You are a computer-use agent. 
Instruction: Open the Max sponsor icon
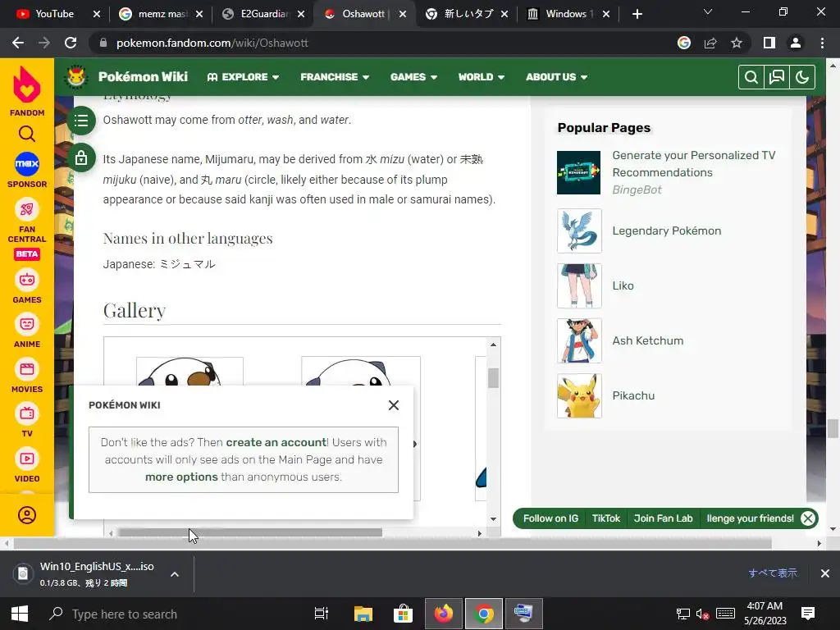coord(27,163)
